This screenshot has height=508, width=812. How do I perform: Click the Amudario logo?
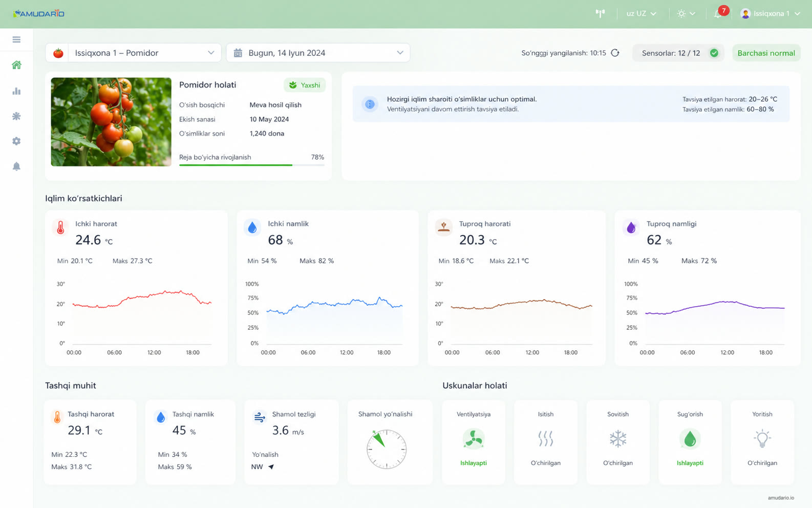tap(38, 13)
